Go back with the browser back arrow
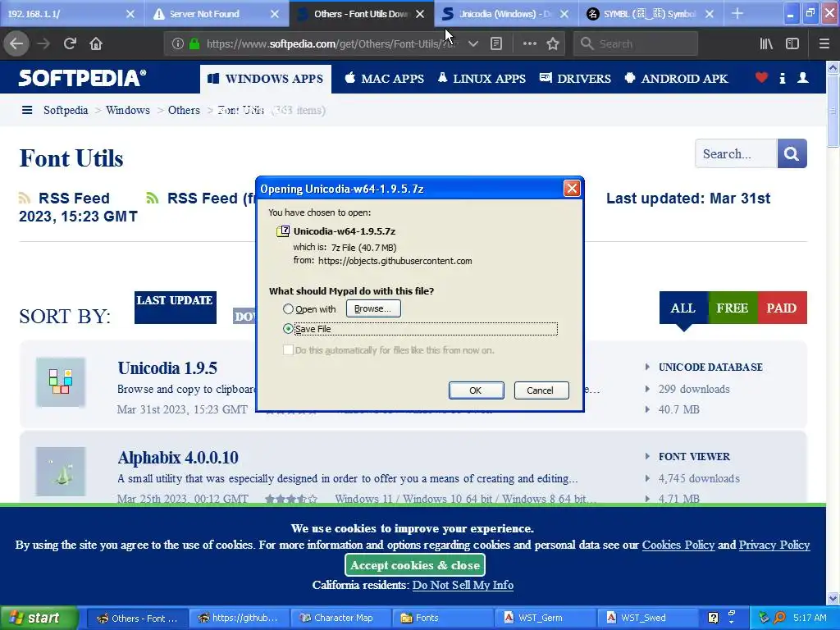Viewport: 840px width, 630px height. [16, 44]
